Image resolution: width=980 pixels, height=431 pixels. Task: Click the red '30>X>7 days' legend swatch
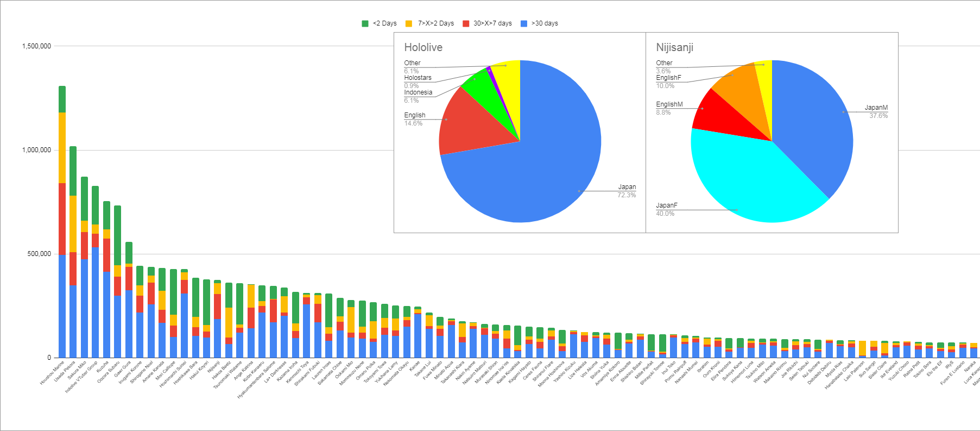pos(466,23)
